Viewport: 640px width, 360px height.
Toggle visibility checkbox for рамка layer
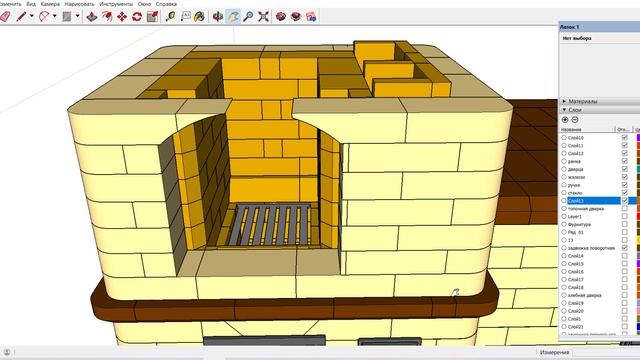coord(624,161)
